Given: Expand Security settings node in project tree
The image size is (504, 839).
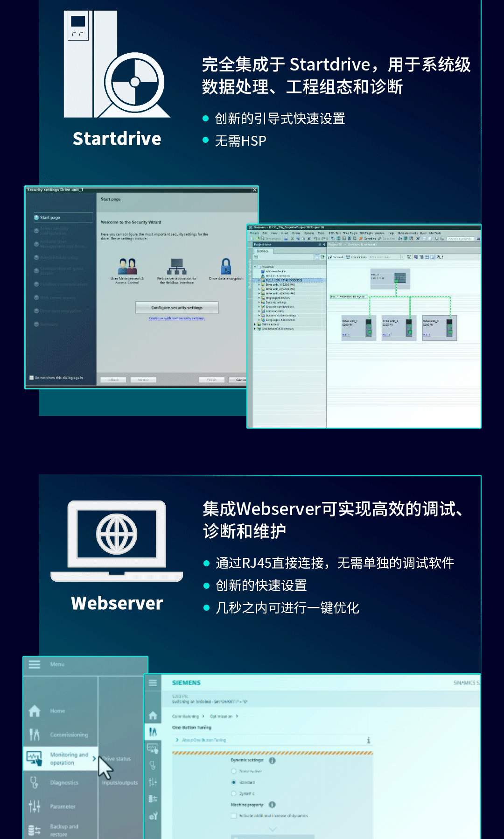Looking at the screenshot, I should coord(259,302).
